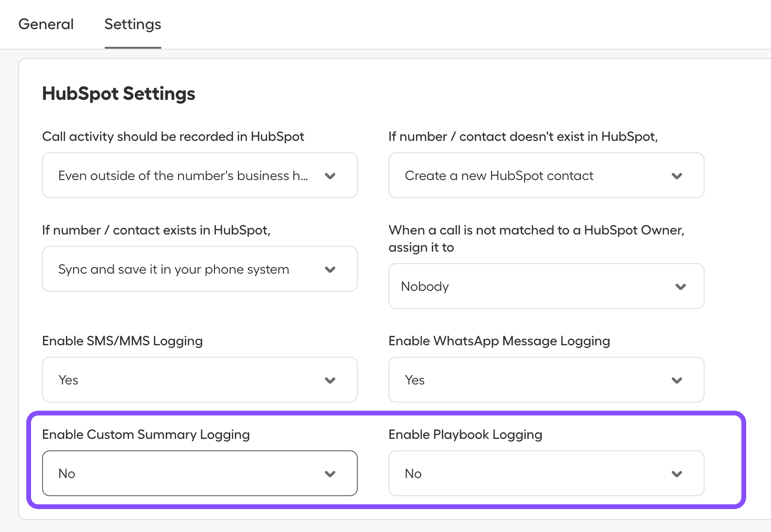771x532 pixels.
Task: Click the chevron icon beside 'Create a new HubSpot contact'
Action: (676, 176)
